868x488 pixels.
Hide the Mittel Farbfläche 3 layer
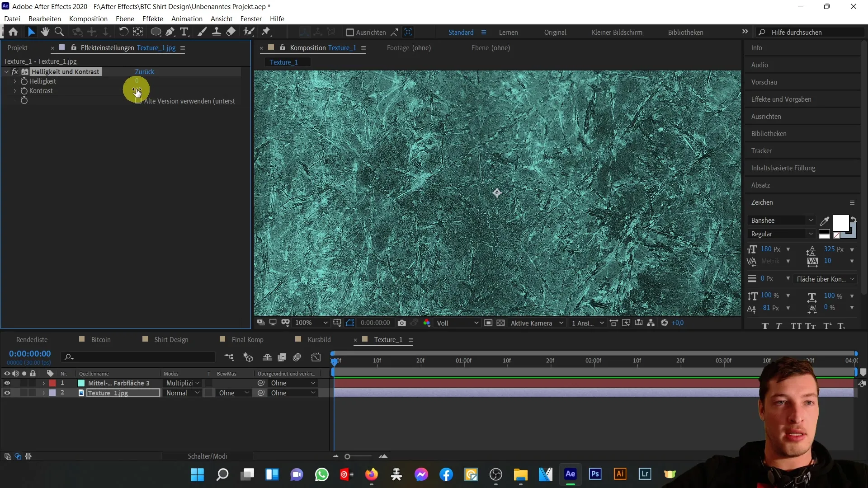click(7, 383)
